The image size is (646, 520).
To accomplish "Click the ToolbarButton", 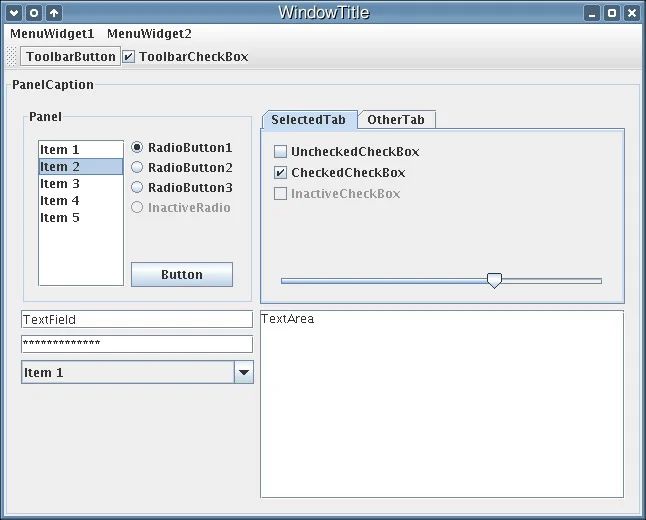I will pos(70,56).
